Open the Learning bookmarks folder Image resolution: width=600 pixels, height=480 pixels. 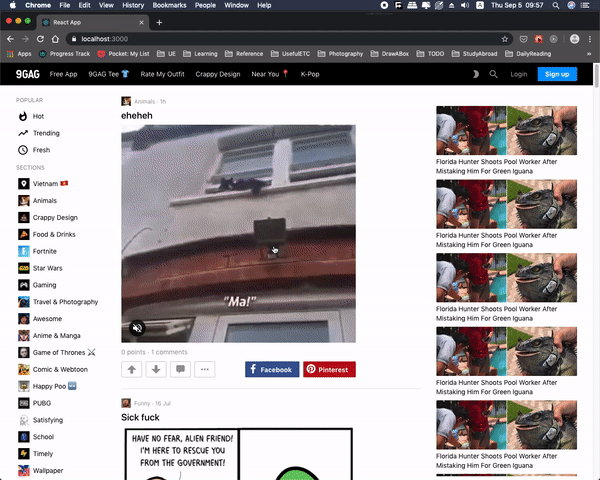coord(200,54)
